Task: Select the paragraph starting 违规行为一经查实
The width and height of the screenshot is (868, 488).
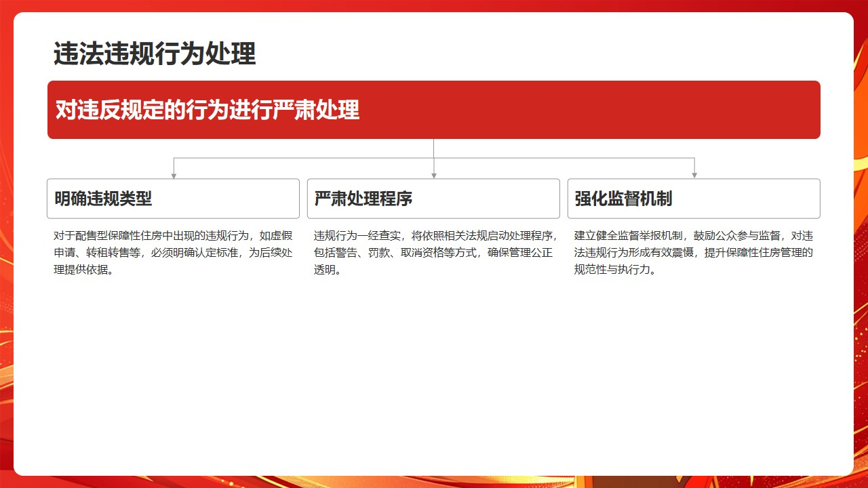Action: click(x=433, y=253)
